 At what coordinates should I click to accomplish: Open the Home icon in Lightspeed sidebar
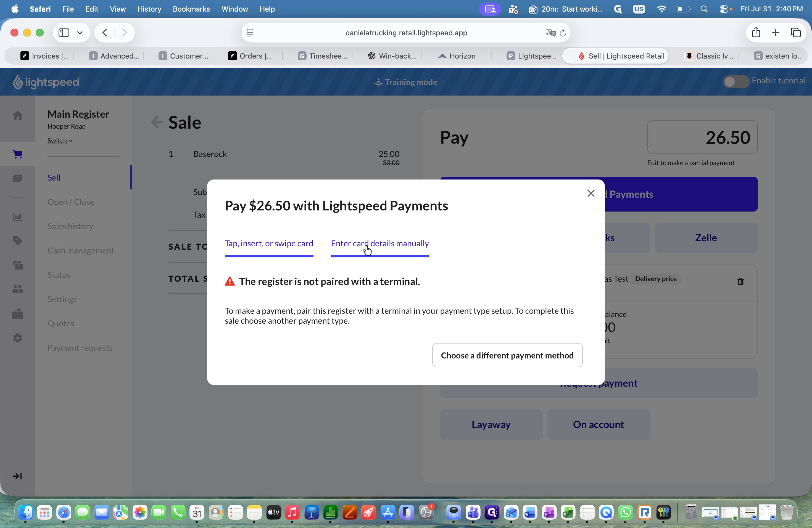click(x=17, y=116)
